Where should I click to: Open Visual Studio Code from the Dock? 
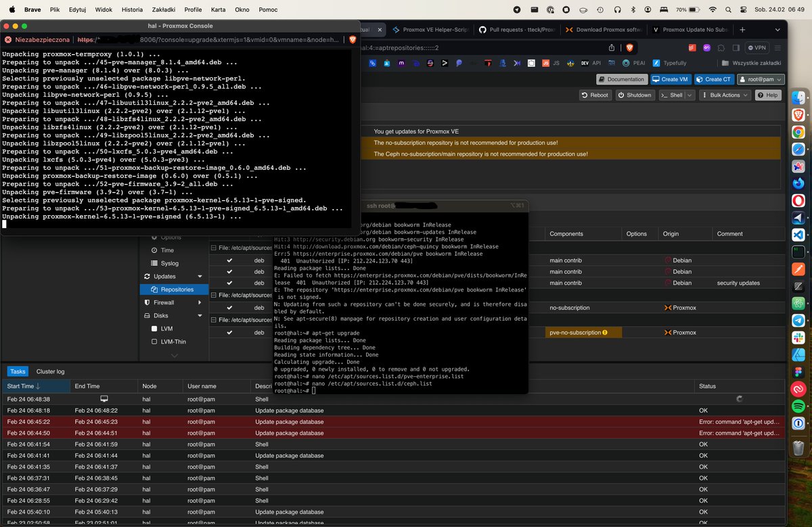798,235
